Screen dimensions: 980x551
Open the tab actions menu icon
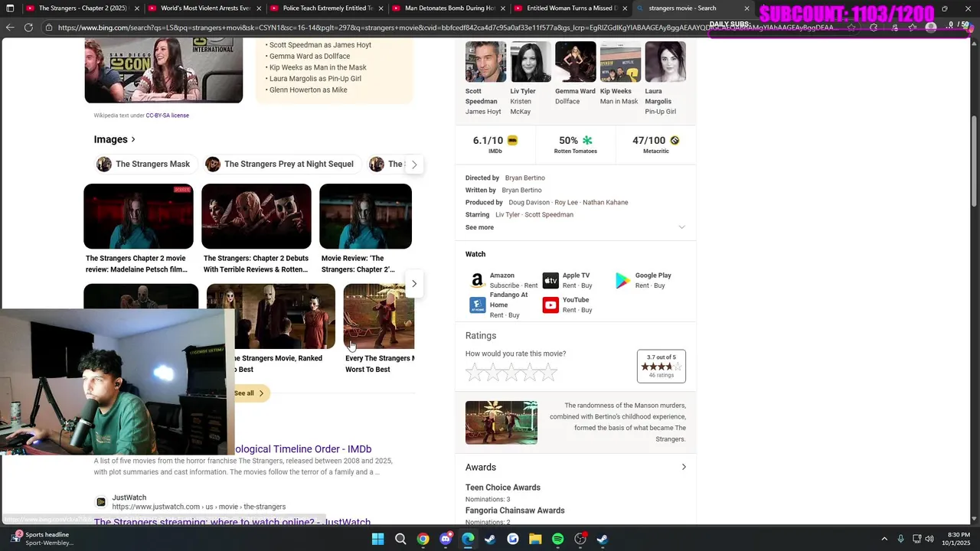point(10,8)
